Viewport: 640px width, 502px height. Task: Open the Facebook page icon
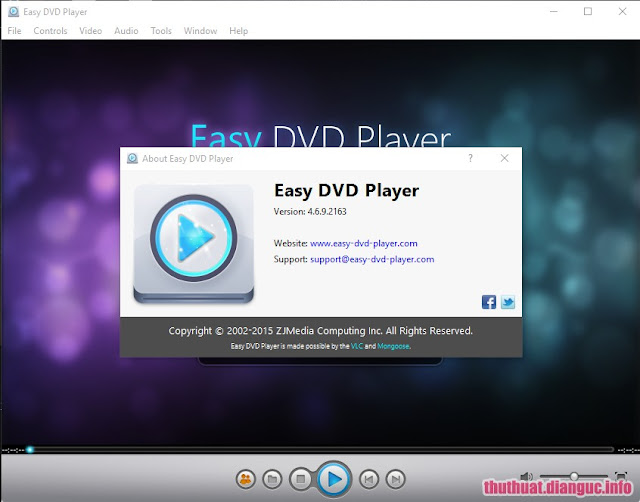489,302
